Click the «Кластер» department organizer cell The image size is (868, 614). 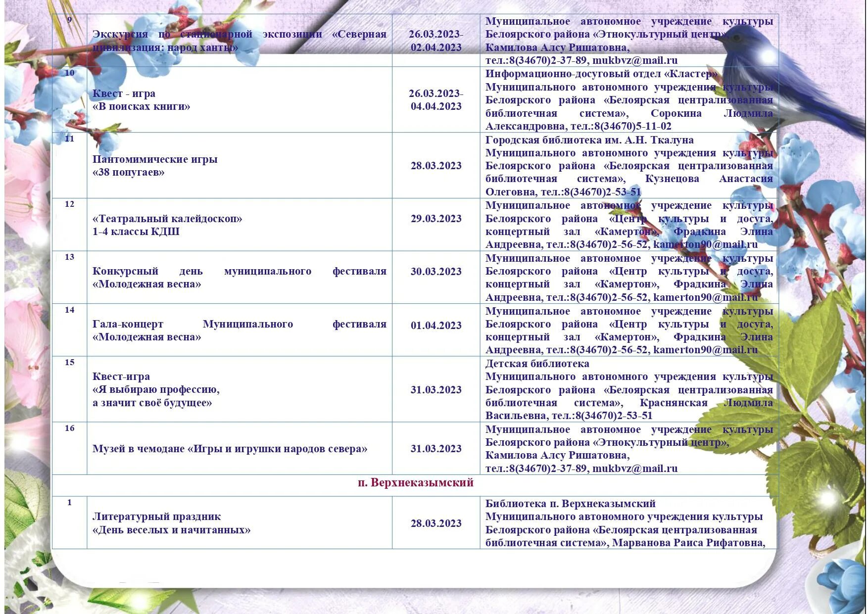coord(629,100)
